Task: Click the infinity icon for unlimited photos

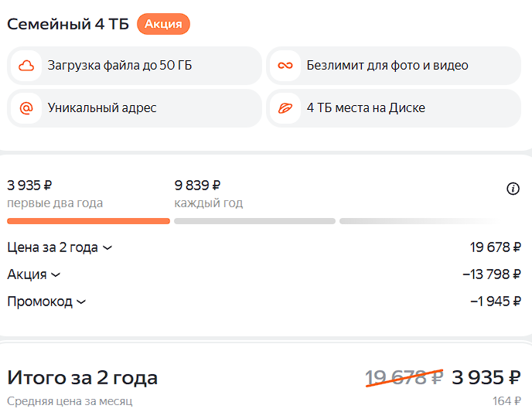Action: 286,66
